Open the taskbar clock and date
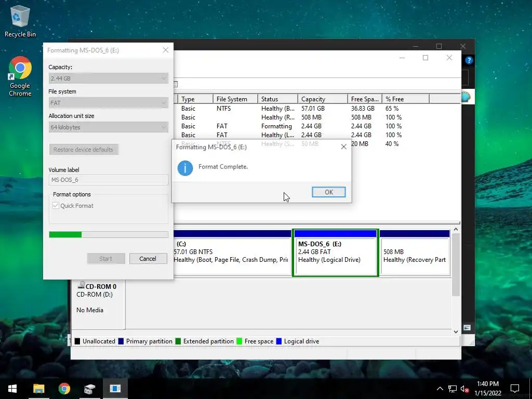 [x=487, y=389]
